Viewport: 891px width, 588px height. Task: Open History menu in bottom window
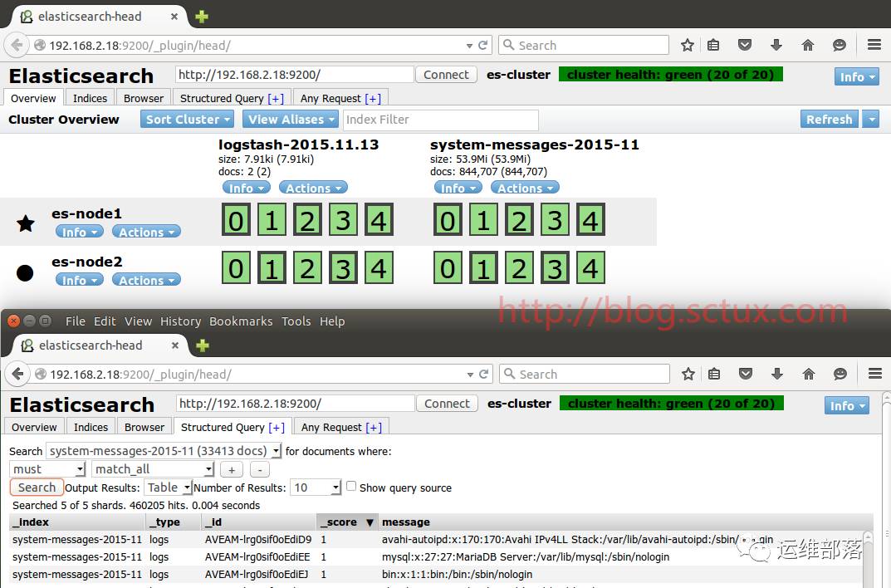(181, 321)
